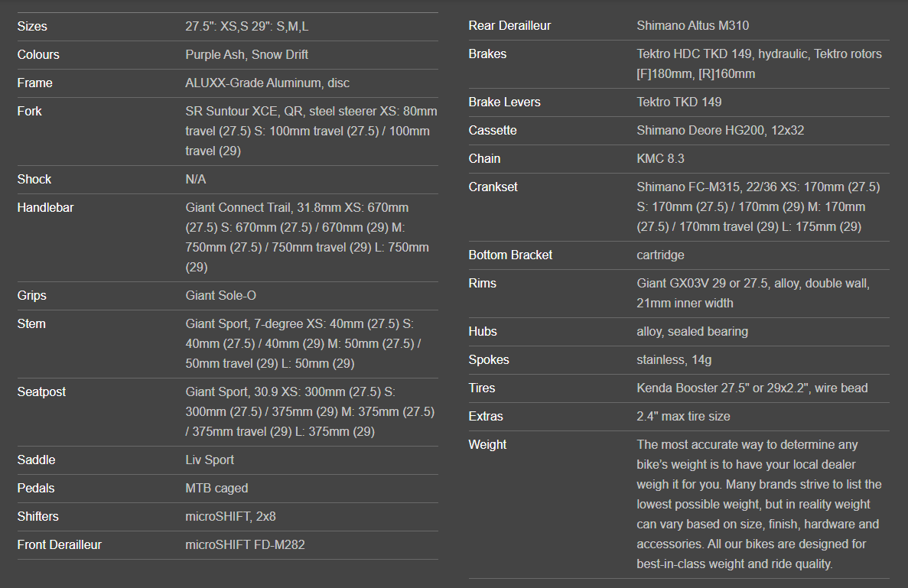908x588 pixels.
Task: Select the Shock N/A value
Action: (196, 179)
